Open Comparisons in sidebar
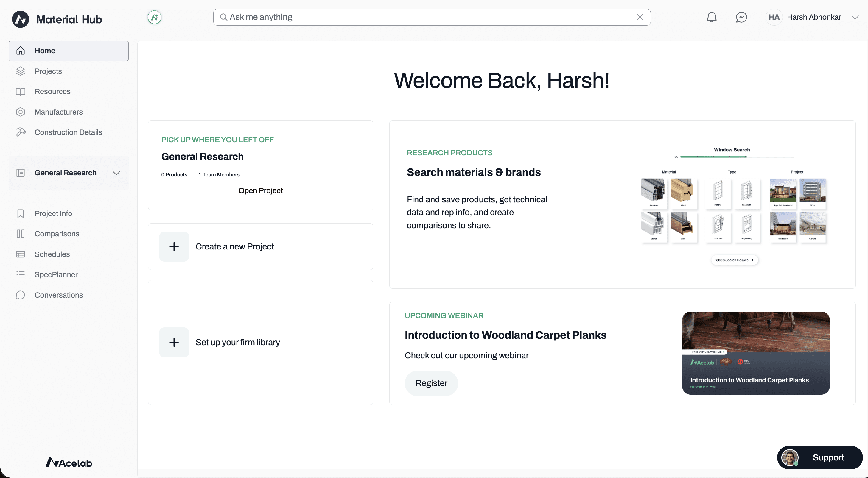The height and width of the screenshot is (478, 868). pyautogui.click(x=57, y=234)
